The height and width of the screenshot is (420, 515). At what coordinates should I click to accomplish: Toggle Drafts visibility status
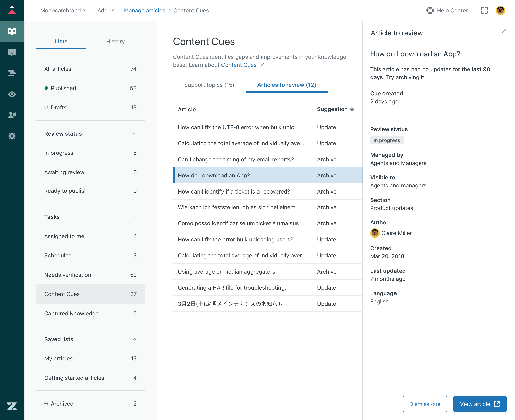point(47,107)
